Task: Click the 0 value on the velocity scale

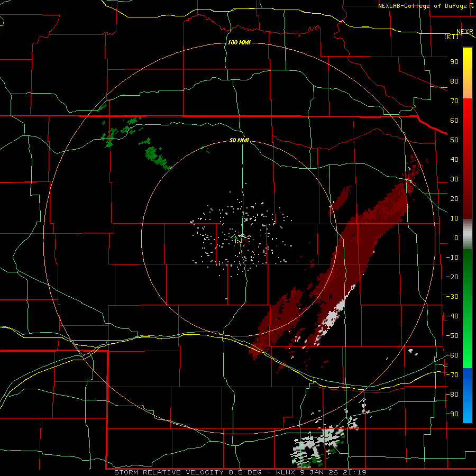Action: 456,237
